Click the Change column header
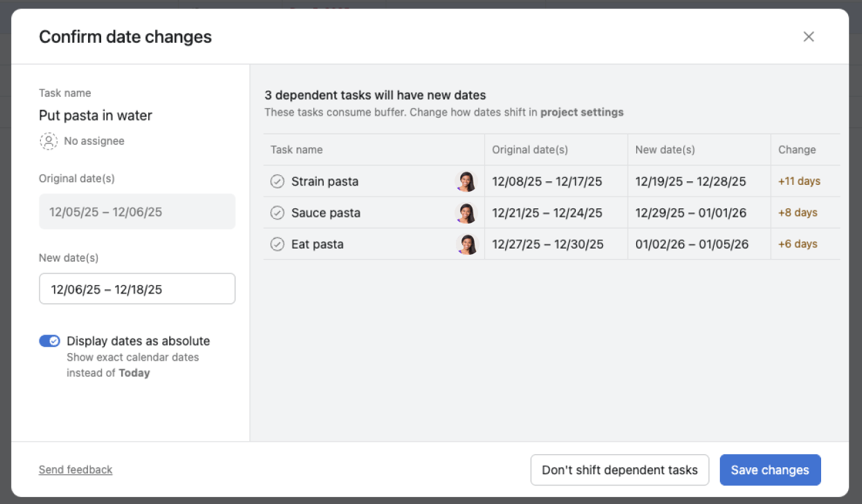Image resolution: width=862 pixels, height=504 pixels. (797, 150)
